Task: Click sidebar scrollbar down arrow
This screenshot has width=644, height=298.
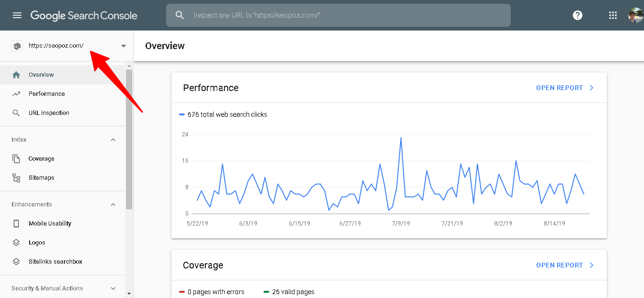Action: (x=129, y=294)
